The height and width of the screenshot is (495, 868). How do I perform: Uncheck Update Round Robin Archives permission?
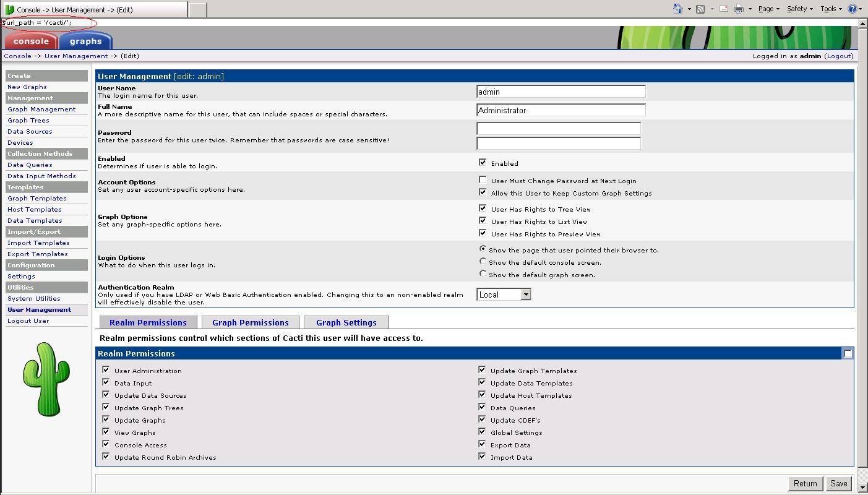pyautogui.click(x=106, y=456)
